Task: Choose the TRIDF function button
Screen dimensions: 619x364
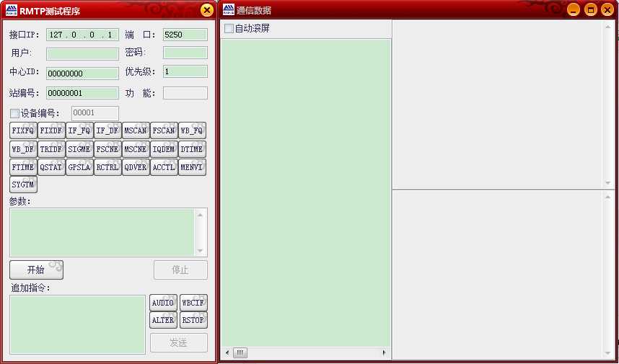Action: coord(51,149)
